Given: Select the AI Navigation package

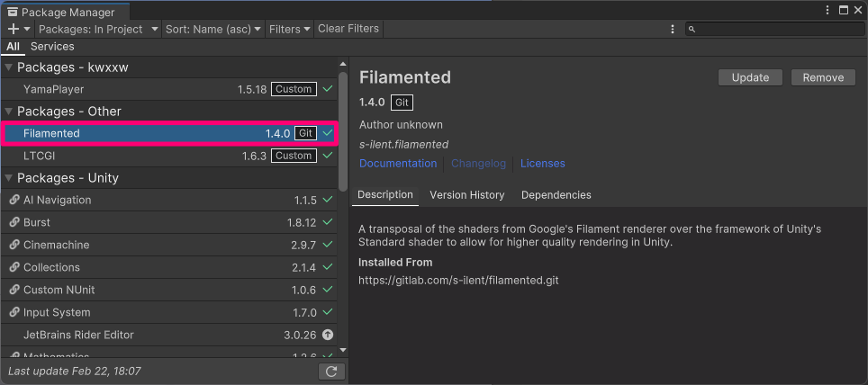Looking at the screenshot, I should pyautogui.click(x=169, y=201).
